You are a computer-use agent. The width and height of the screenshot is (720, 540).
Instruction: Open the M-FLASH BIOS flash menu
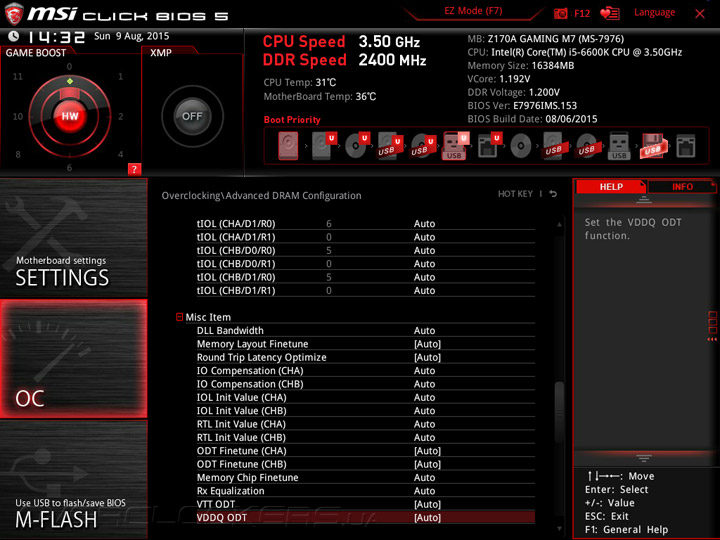[73, 480]
